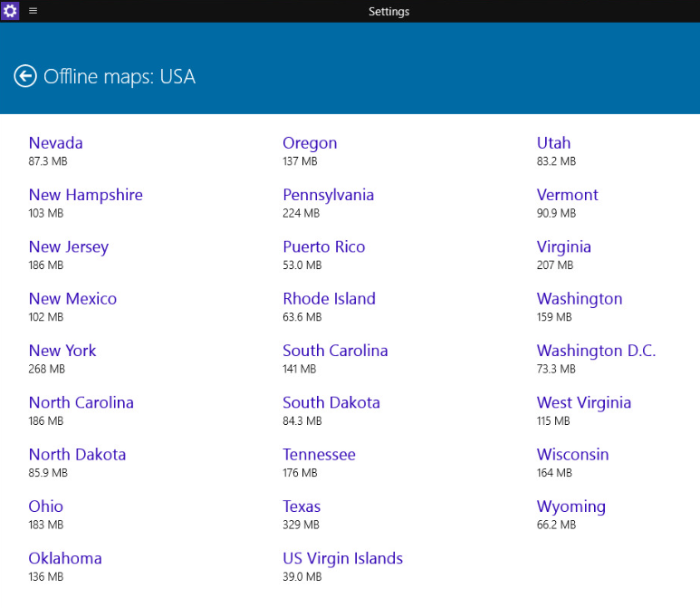Click the 53.0 MB size under Puerto Rico

pos(302,265)
